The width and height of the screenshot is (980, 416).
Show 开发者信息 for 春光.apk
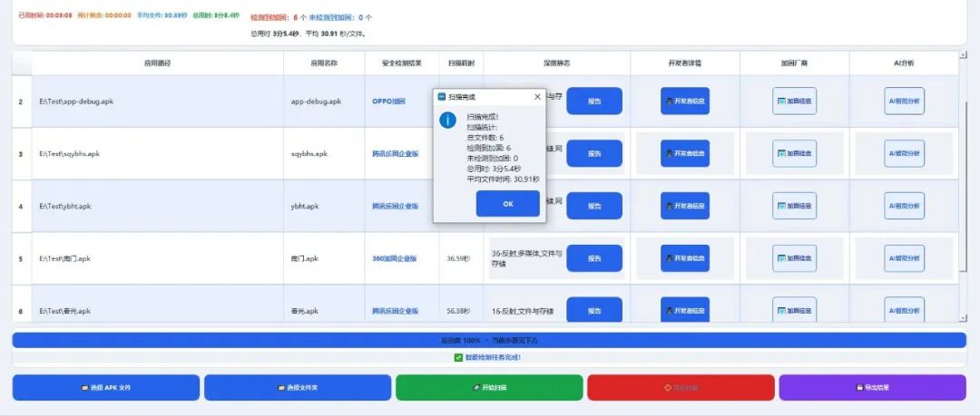(x=685, y=310)
